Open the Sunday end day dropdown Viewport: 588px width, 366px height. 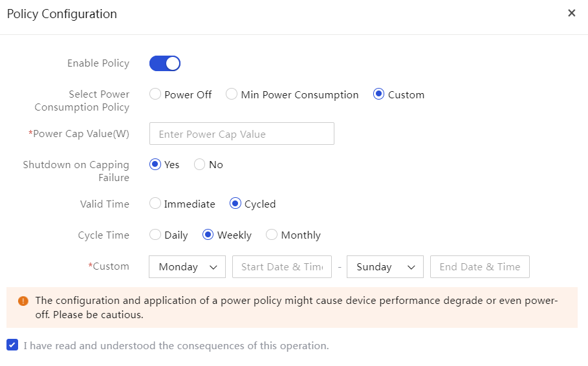coord(385,266)
